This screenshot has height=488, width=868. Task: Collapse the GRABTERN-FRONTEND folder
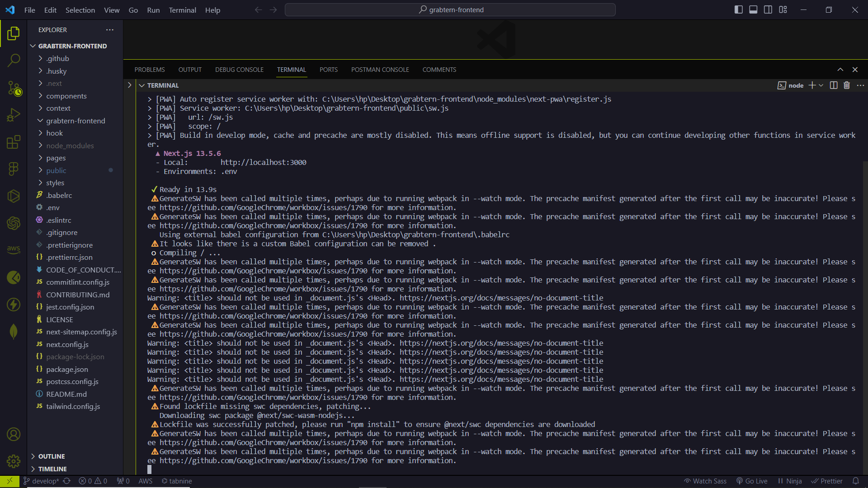[33, 46]
